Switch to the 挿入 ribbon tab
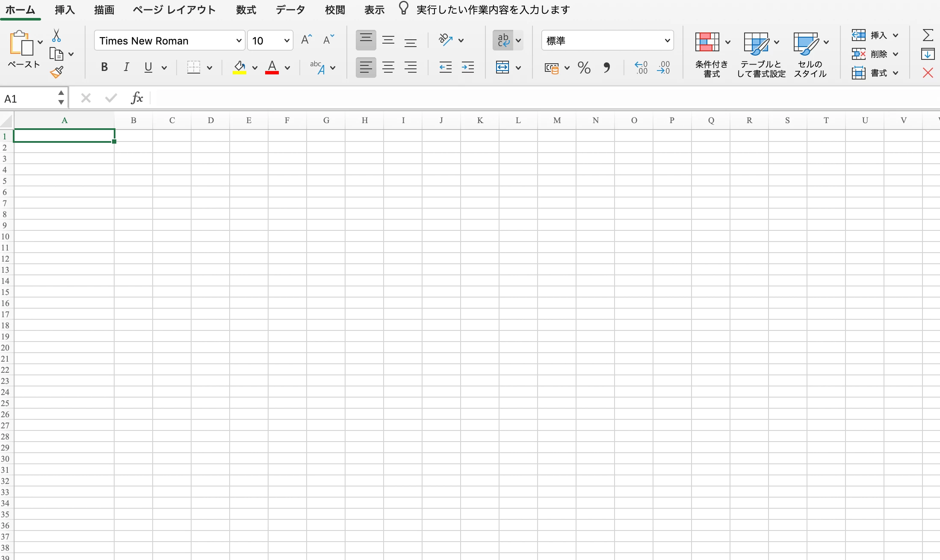Viewport: 940px width, 560px height. (x=65, y=10)
